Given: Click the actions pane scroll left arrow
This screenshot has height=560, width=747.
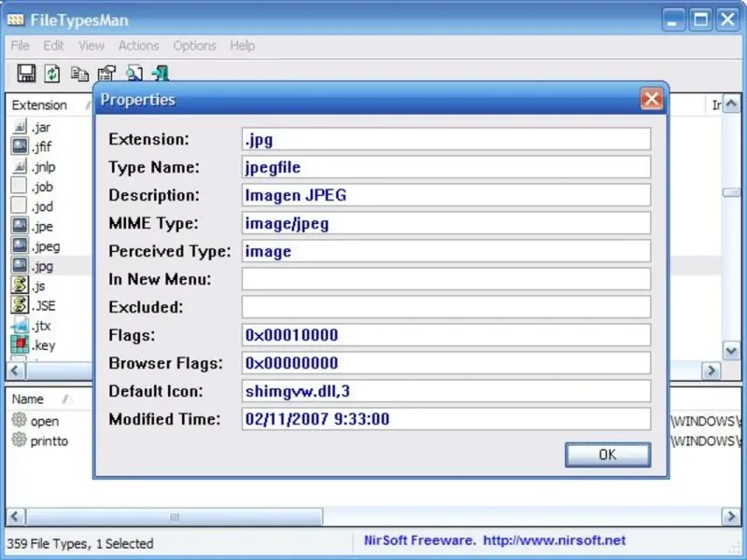Looking at the screenshot, I should coord(15,516).
